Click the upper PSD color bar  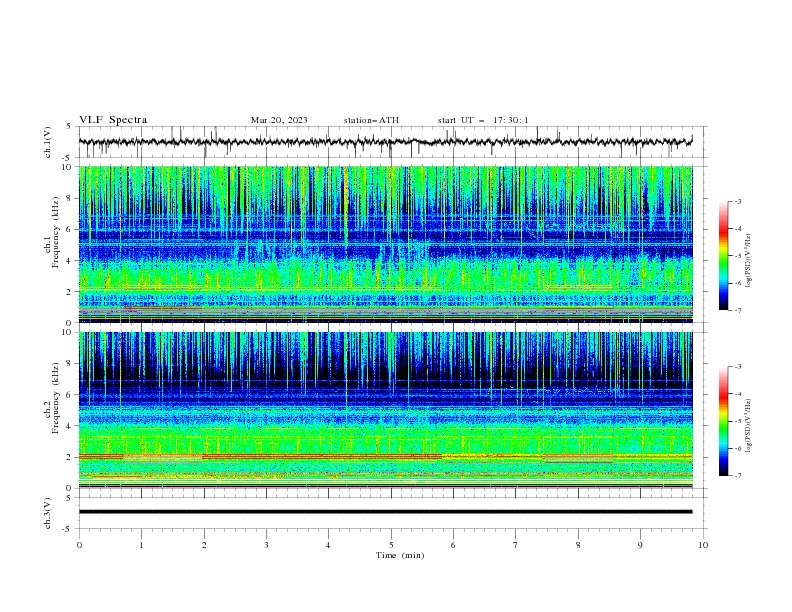(723, 256)
